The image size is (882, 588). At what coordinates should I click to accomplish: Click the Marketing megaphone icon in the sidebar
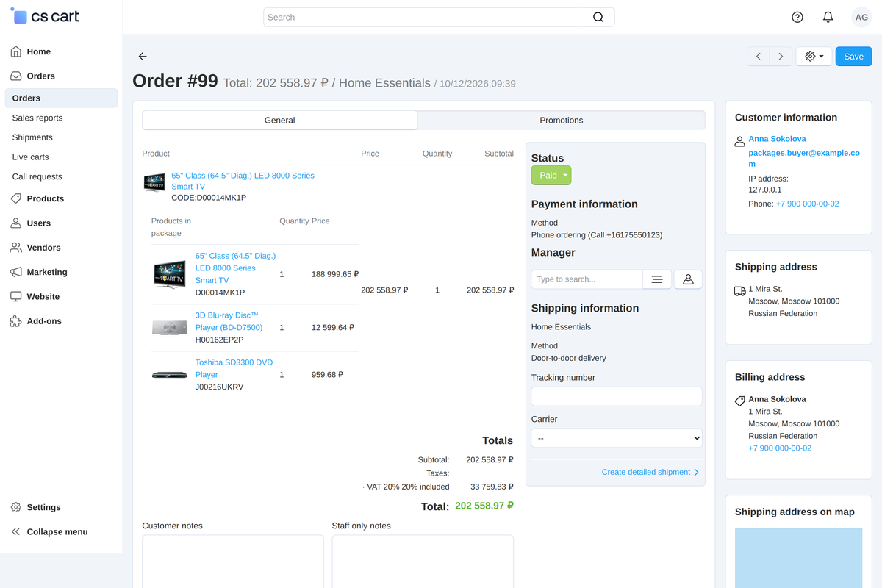pyautogui.click(x=16, y=272)
